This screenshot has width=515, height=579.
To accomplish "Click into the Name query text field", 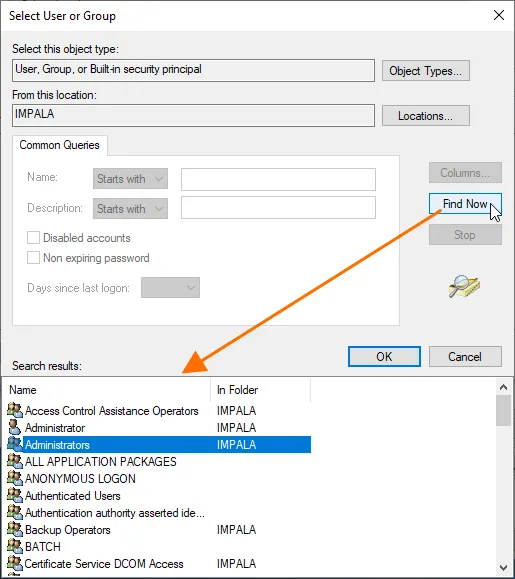I will coord(278,179).
